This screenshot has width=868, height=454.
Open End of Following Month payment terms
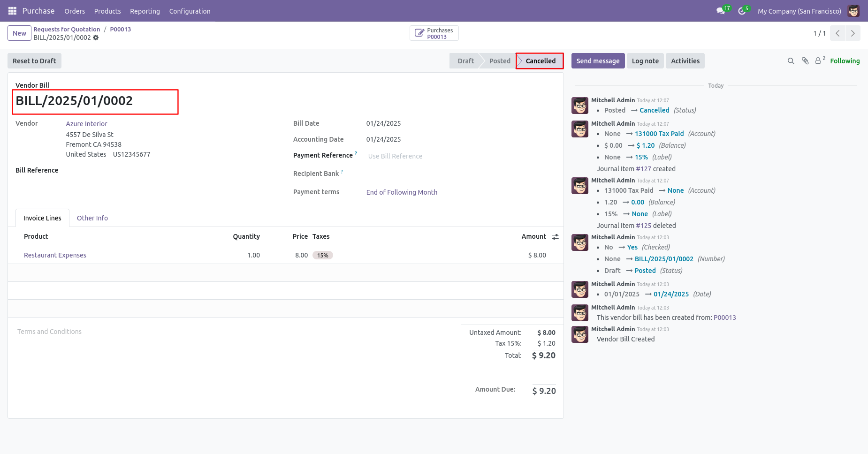pyautogui.click(x=402, y=192)
